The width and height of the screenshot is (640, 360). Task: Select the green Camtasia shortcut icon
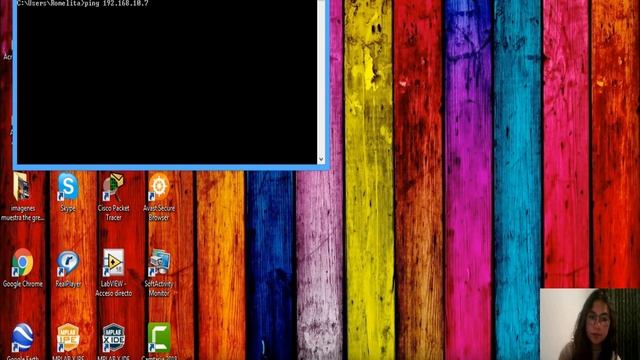159,338
